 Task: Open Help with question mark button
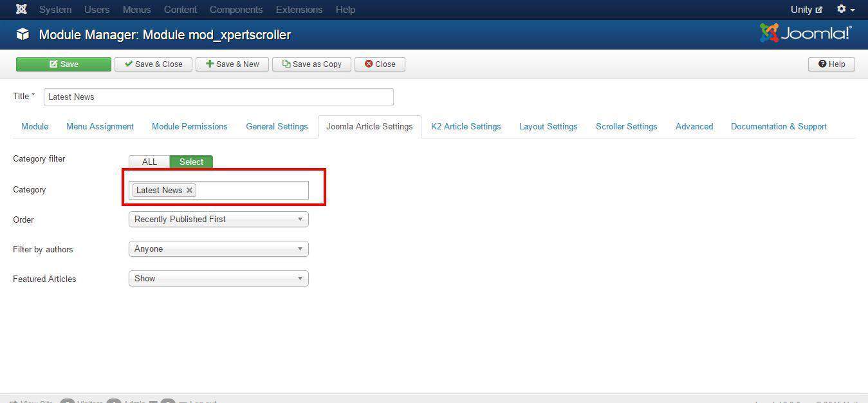831,64
